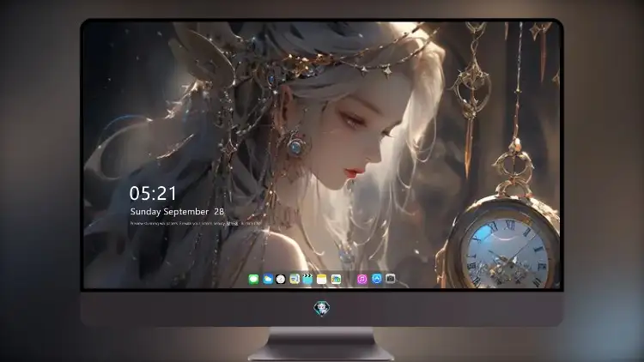This screenshot has height=362, width=644.
Task: Click the logo badge on monitor chin
Action: pyautogui.click(x=322, y=308)
